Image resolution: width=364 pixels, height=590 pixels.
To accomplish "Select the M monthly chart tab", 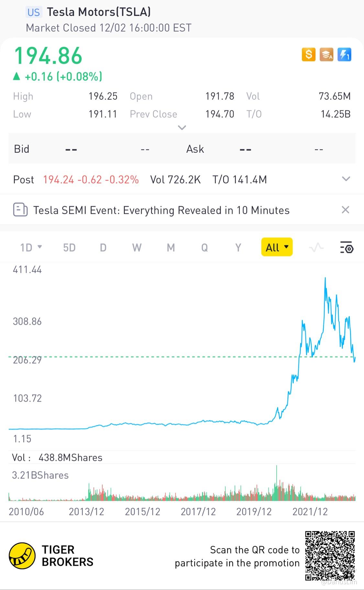I will coord(171,248).
